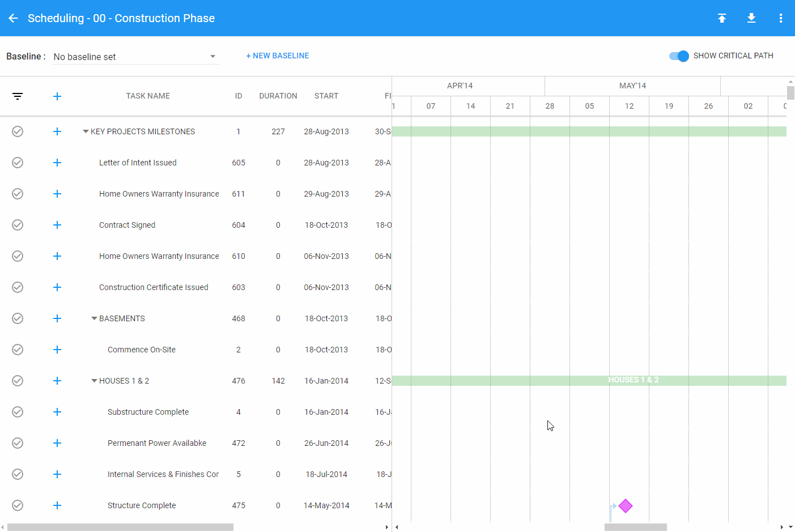
Task: Click the upload icon in header
Action: (722, 18)
